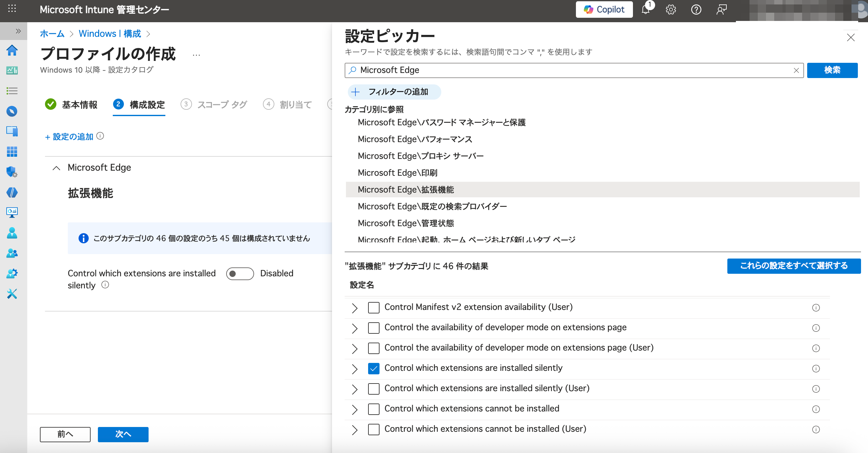Open notifications bell icon
The height and width of the screenshot is (453, 868).
click(x=645, y=10)
